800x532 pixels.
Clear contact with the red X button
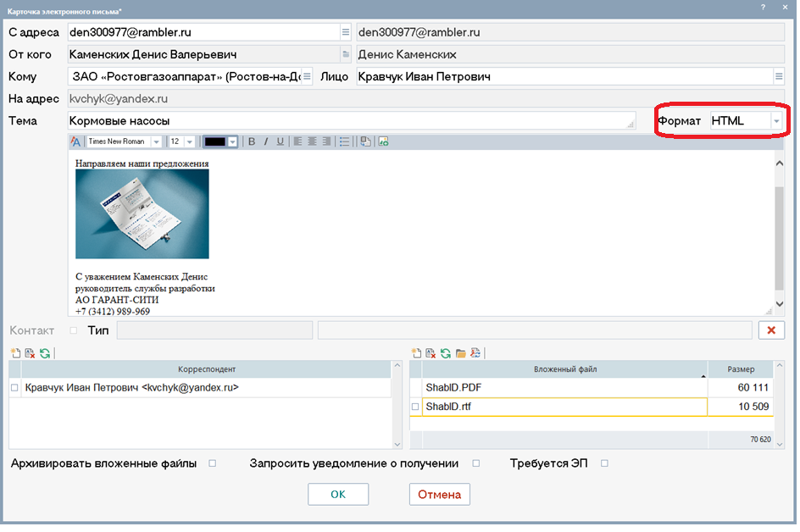[x=771, y=330]
